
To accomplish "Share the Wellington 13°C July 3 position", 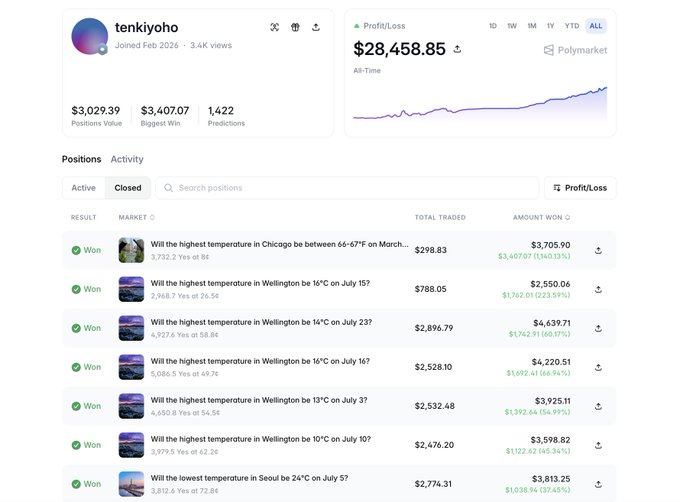I will pos(598,407).
